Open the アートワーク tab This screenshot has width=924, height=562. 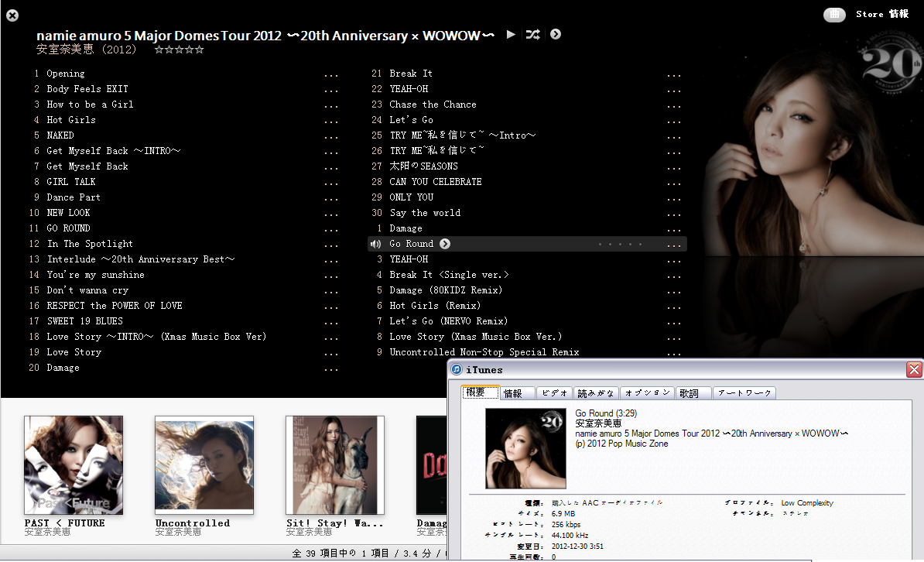[x=744, y=393]
